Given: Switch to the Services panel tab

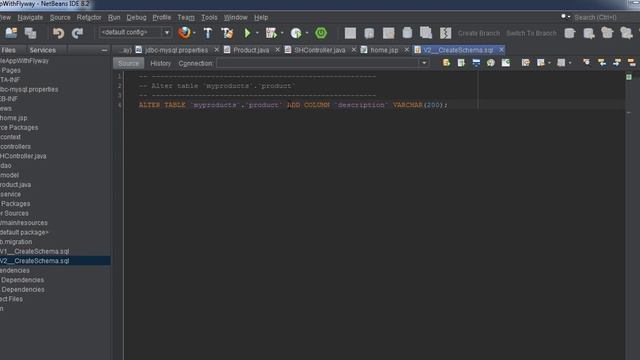Looking at the screenshot, I should coord(43,50).
